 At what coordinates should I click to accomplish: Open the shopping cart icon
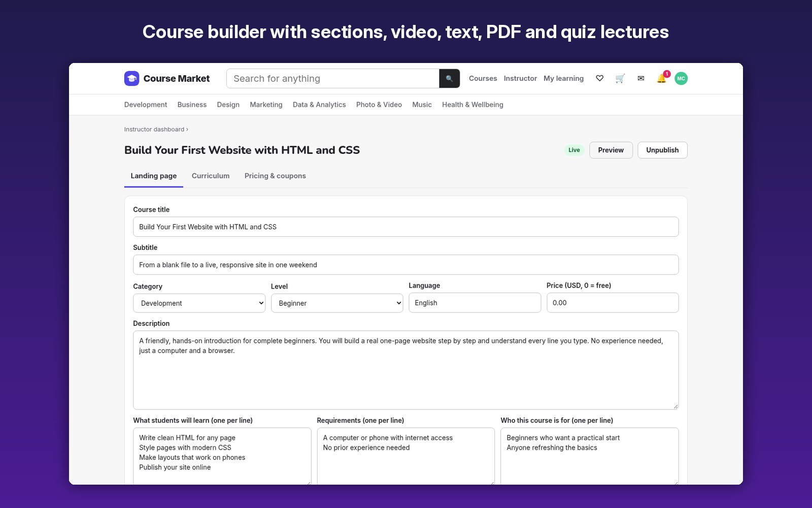coord(620,78)
